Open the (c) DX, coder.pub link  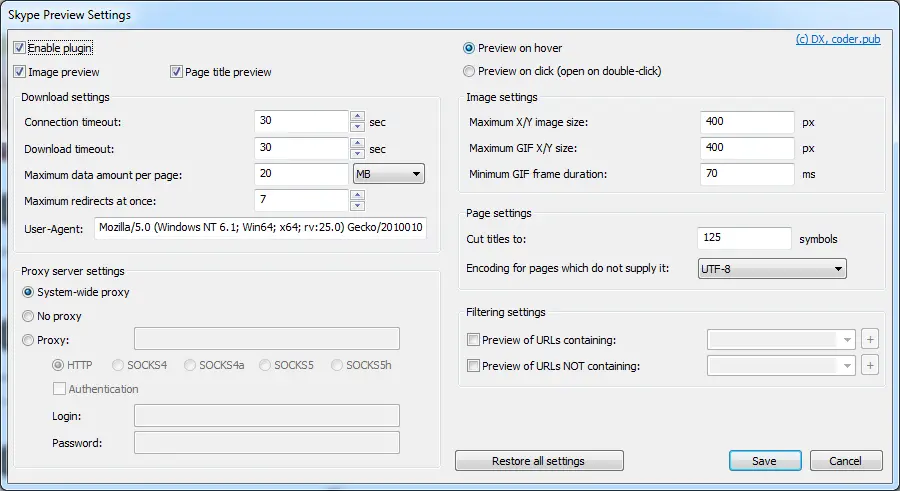coord(838,39)
